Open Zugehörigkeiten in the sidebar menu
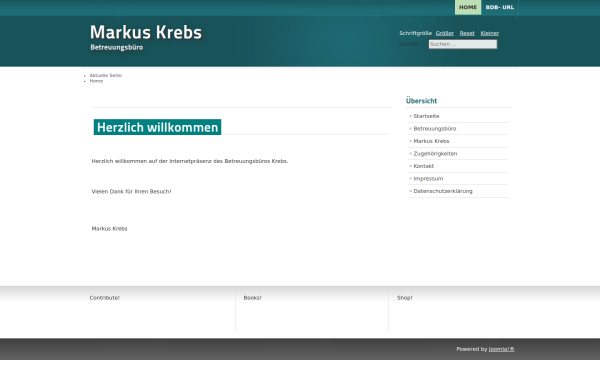The height and width of the screenshot is (375, 600). [435, 153]
